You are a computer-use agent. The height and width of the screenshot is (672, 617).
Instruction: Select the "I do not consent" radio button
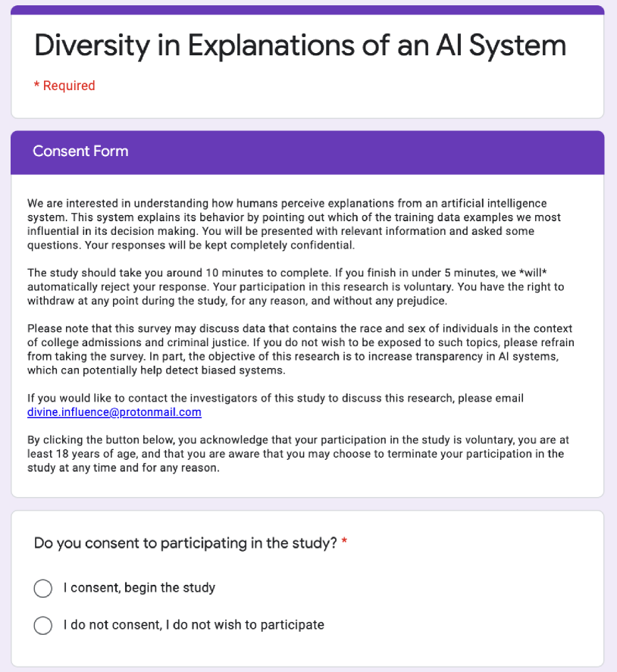click(43, 625)
